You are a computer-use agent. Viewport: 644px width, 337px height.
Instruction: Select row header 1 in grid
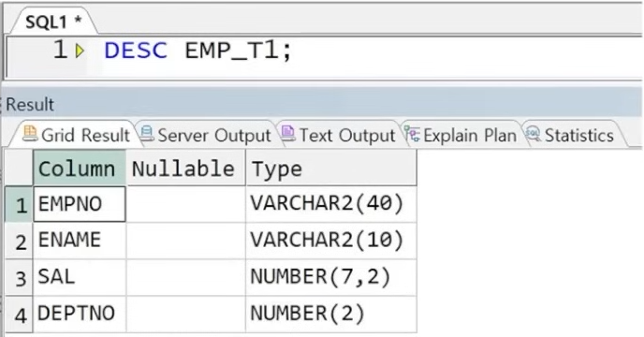[x=19, y=204]
